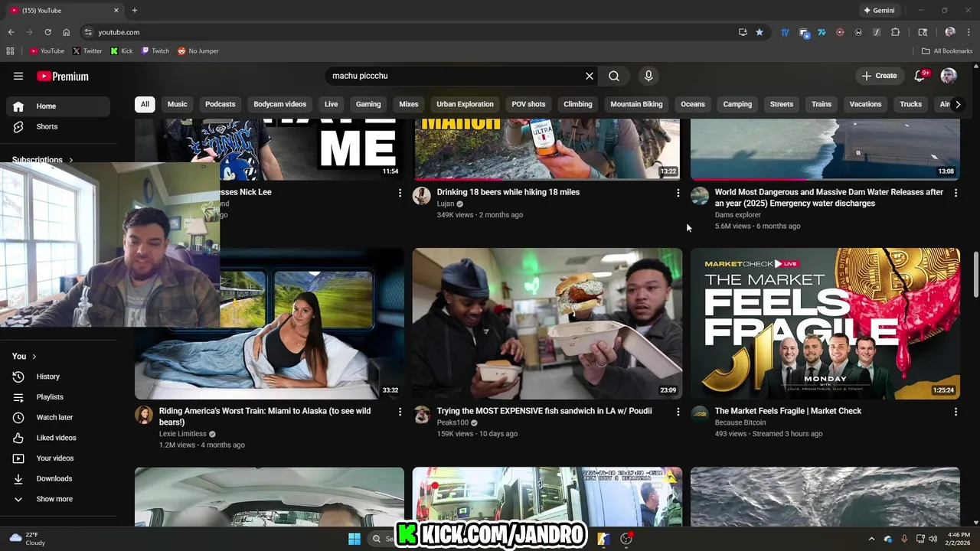Select the Trains filter chip
The height and width of the screenshot is (551, 980).
[822, 104]
